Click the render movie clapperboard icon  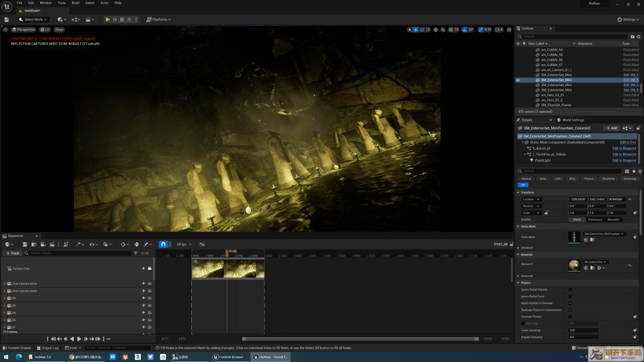click(52, 244)
